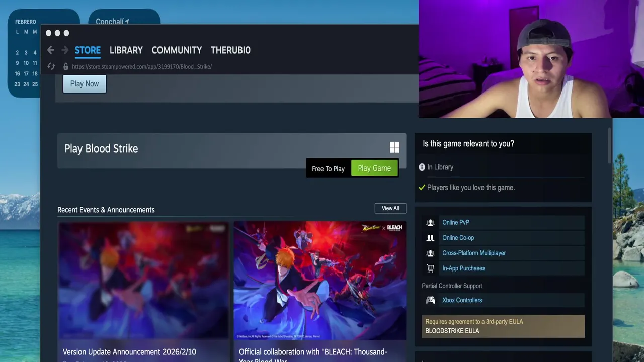Open Version Update Announcement thumbnail
This screenshot has width=644, height=362.
point(143,281)
